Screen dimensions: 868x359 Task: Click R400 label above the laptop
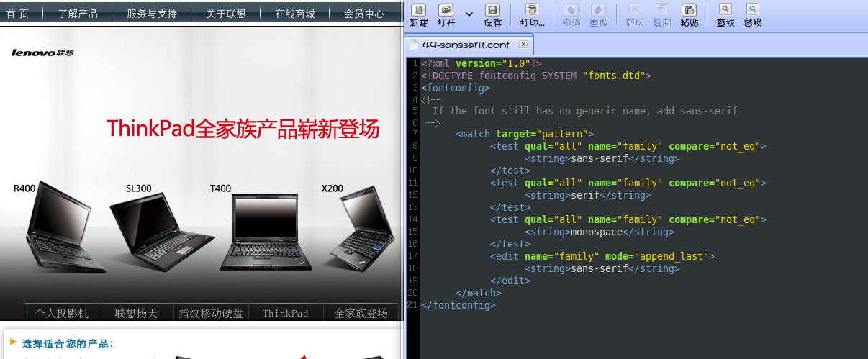(24, 188)
